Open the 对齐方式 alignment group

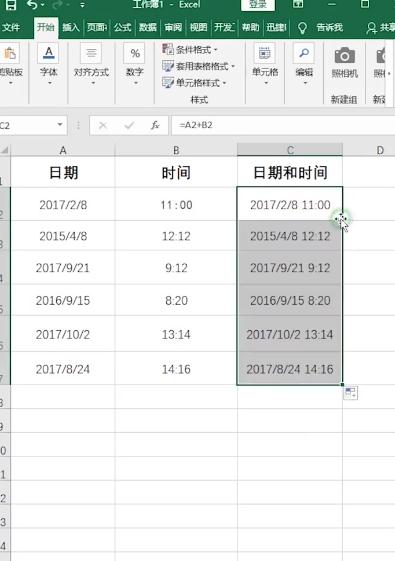[x=91, y=64]
